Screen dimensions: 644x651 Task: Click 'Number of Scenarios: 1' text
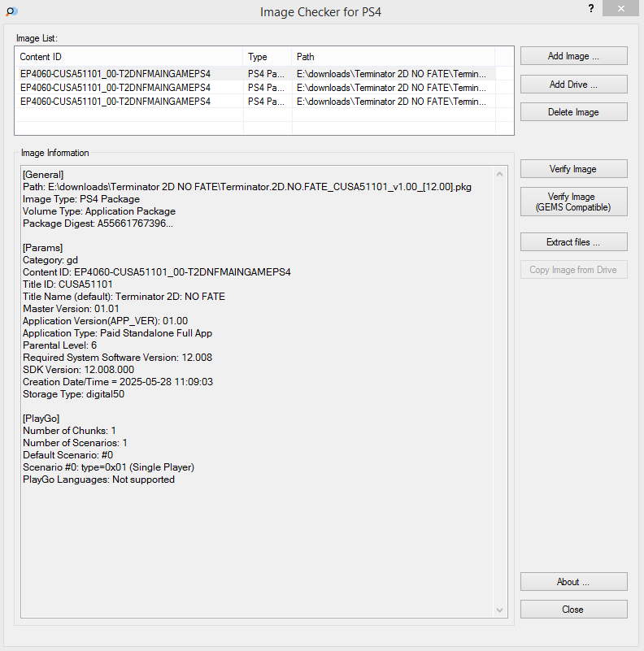[75, 443]
